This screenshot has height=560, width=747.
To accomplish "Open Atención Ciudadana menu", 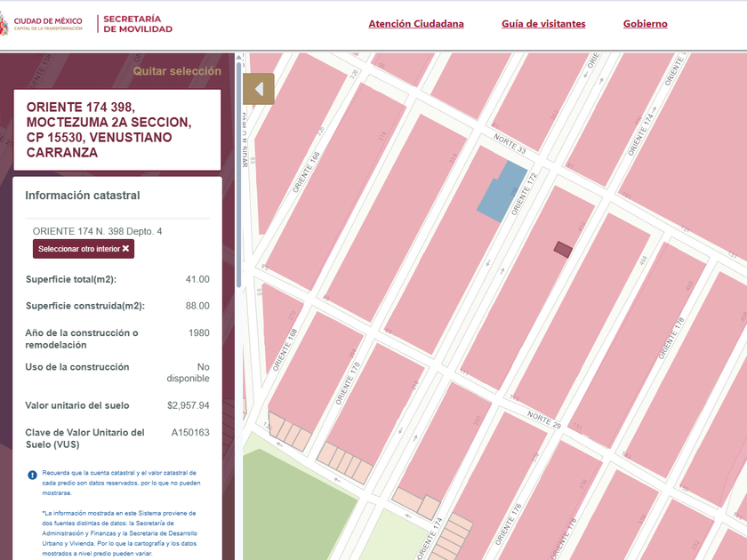I will [415, 24].
